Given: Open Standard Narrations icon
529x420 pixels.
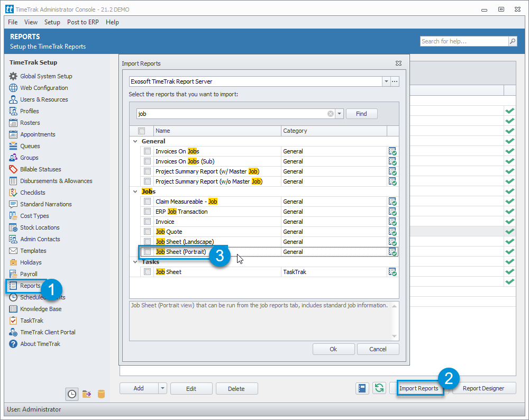Looking at the screenshot, I should (x=13, y=204).
